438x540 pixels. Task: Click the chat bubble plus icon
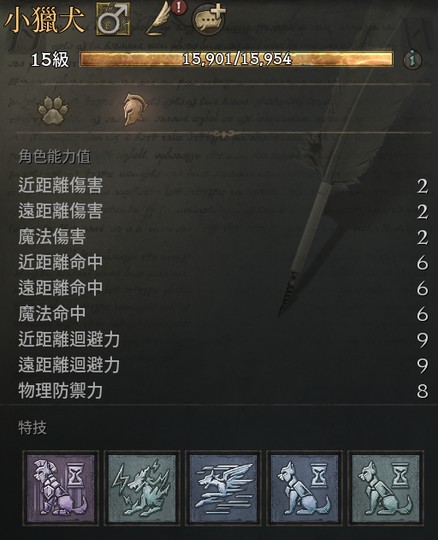pos(209,19)
